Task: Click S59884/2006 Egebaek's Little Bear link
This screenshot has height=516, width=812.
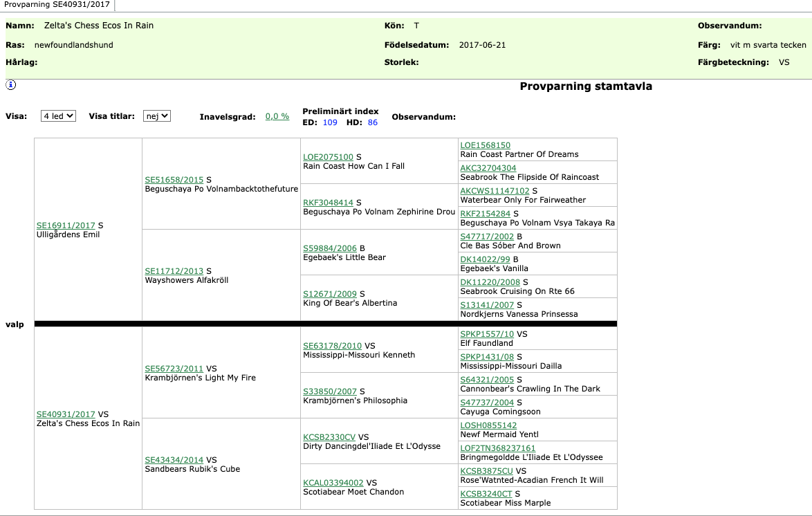Action: [329, 248]
